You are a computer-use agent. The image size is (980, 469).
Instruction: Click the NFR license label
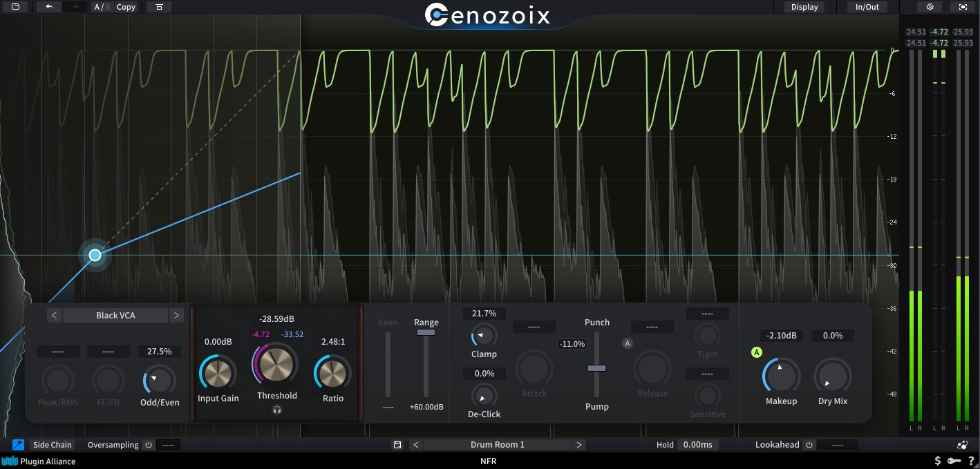(489, 461)
